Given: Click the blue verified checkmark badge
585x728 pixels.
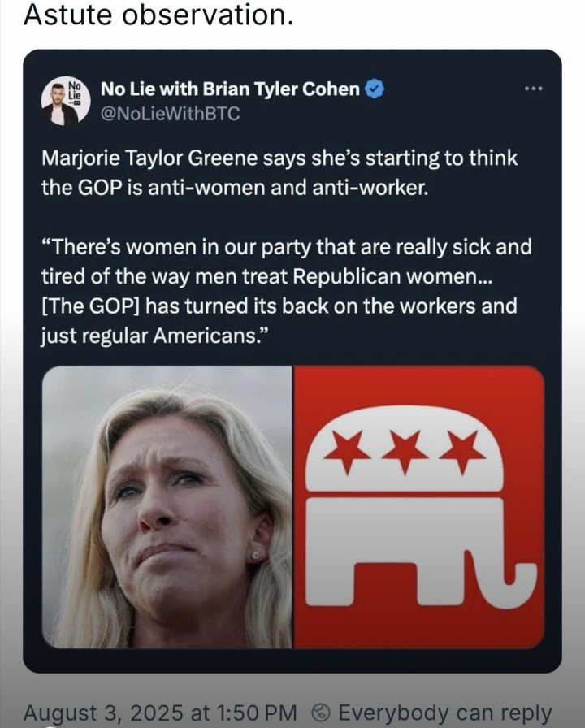Looking at the screenshot, I should [374, 89].
